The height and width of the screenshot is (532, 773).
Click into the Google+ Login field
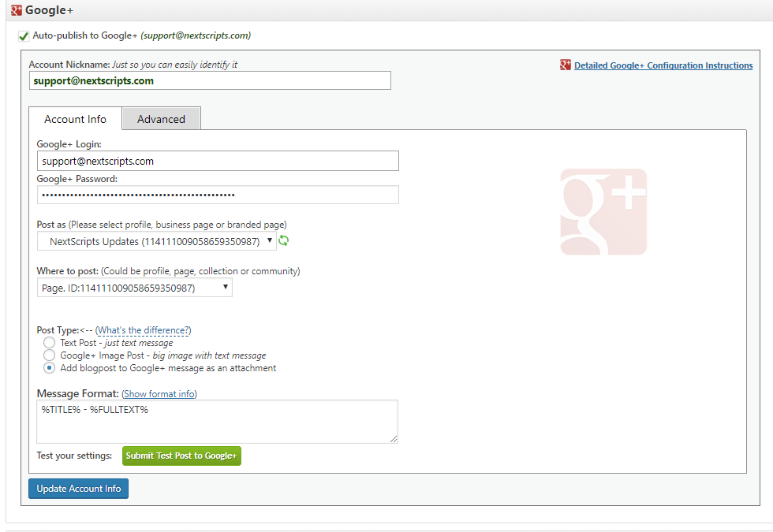point(218,161)
